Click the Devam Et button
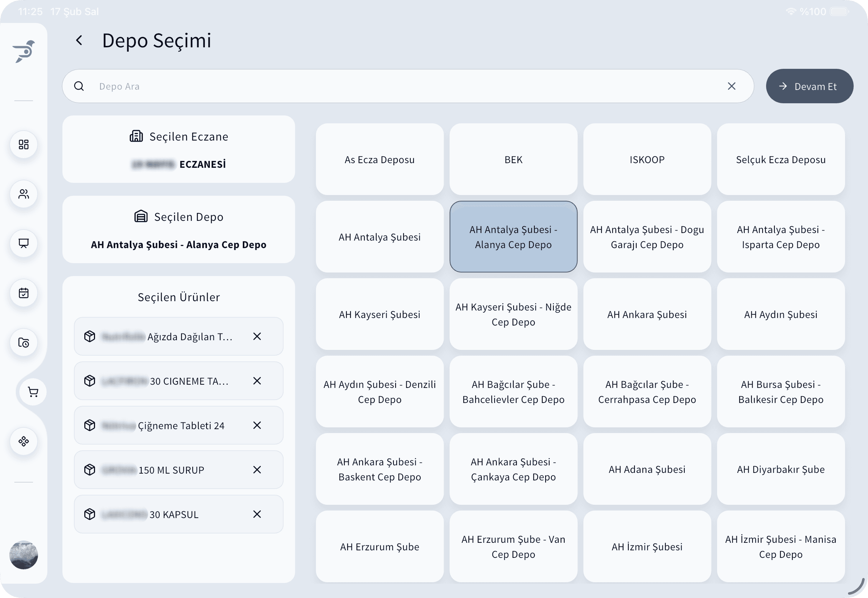The height and width of the screenshot is (598, 868). (810, 86)
